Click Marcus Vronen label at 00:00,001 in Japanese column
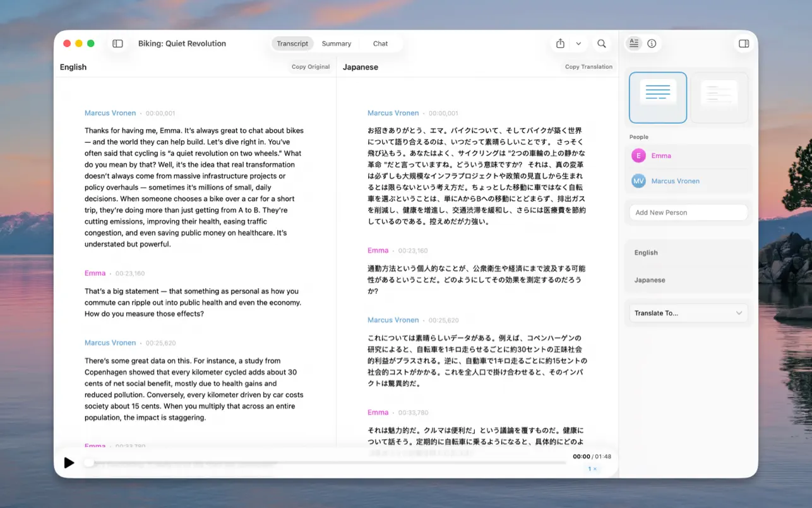Viewport: 812px width, 508px height. coord(393,113)
